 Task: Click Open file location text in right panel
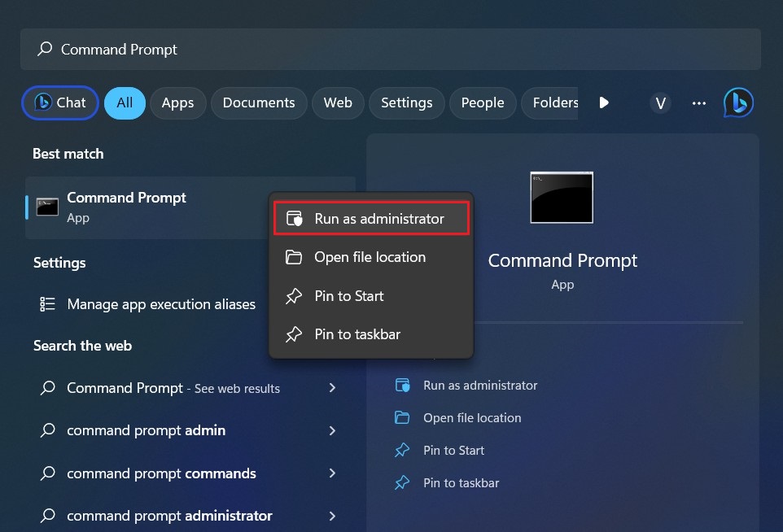tap(472, 418)
